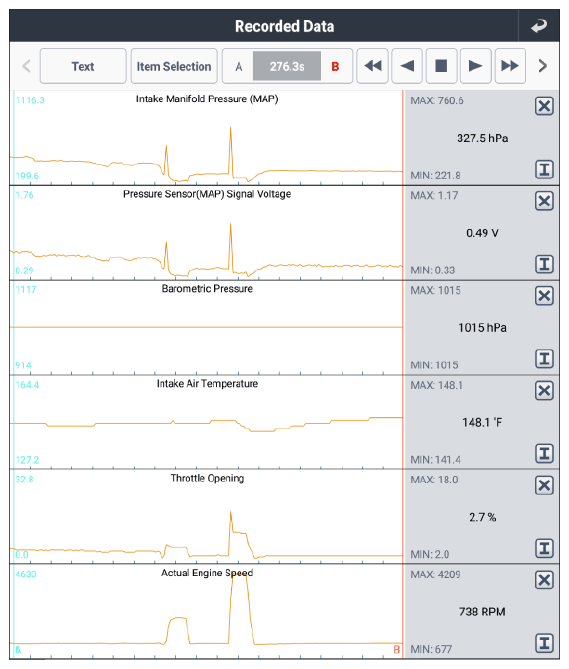Select the A cursor marker button
Viewport: 569px width, 669px height.
tap(238, 67)
